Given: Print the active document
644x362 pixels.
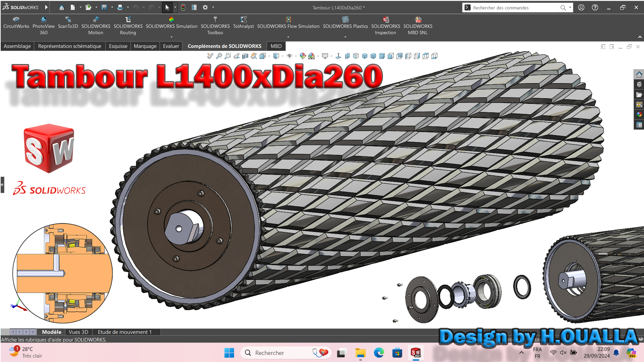Looking at the screenshot, I should click(120, 7).
